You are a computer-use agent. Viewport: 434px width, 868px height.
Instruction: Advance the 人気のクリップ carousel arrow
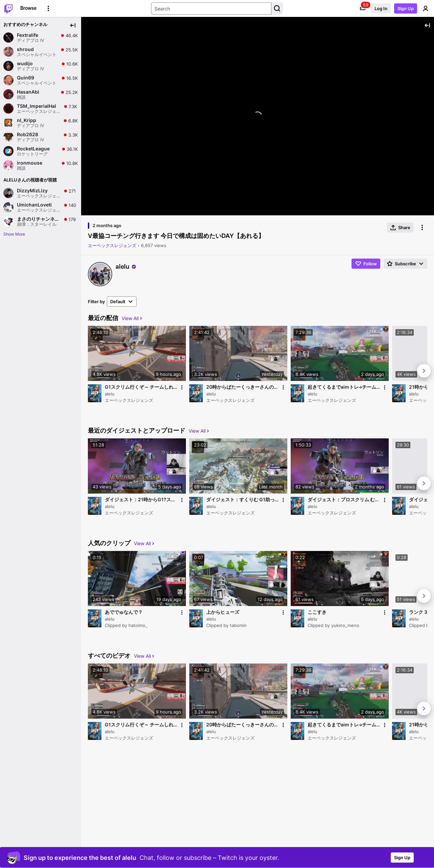coord(424,596)
